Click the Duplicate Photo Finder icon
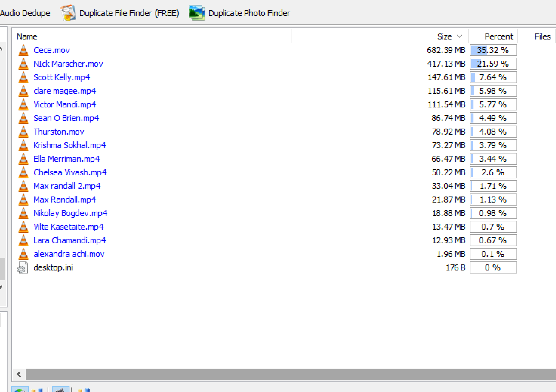 click(197, 13)
